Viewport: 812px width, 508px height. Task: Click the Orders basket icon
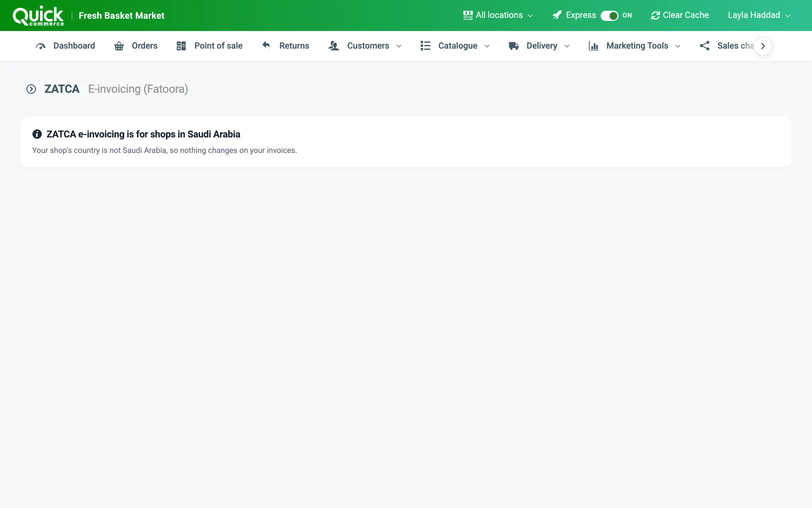(119, 46)
